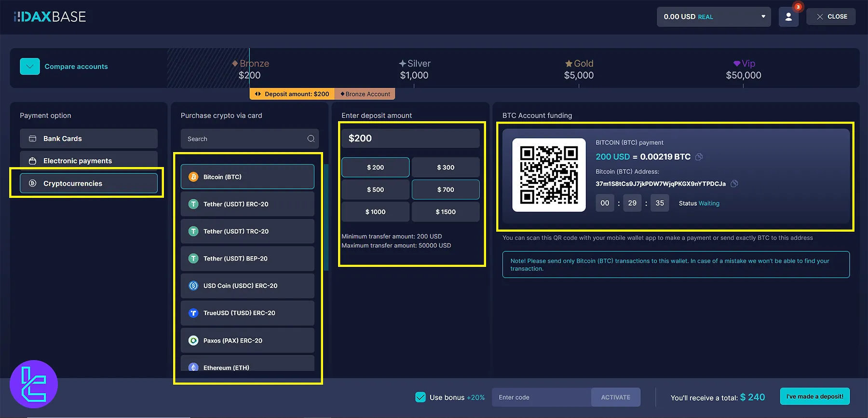Viewport: 868px width, 418px height.
Task: Click the Electronic payments icon
Action: [x=32, y=161]
